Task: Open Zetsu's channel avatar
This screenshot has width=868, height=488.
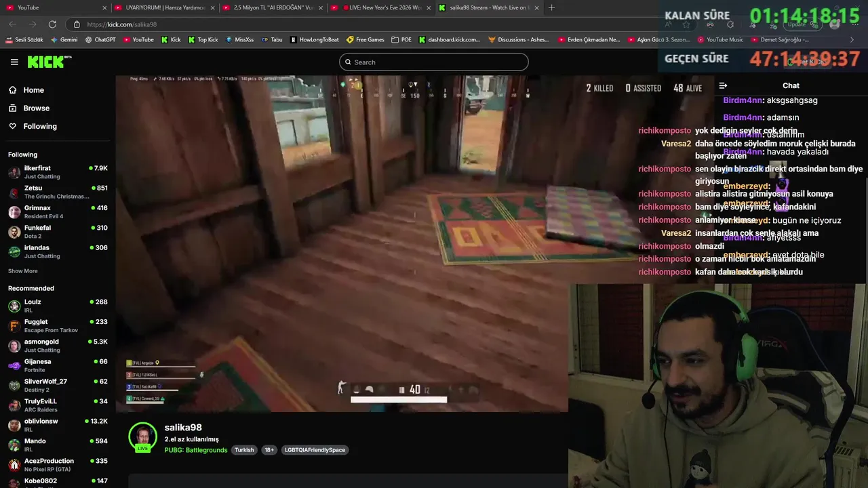Action: tap(14, 192)
